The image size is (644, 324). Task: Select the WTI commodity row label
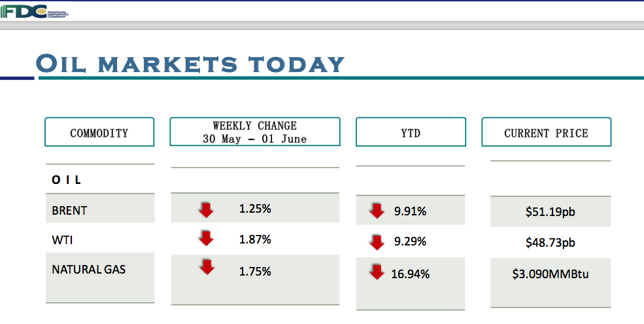pos(63,240)
